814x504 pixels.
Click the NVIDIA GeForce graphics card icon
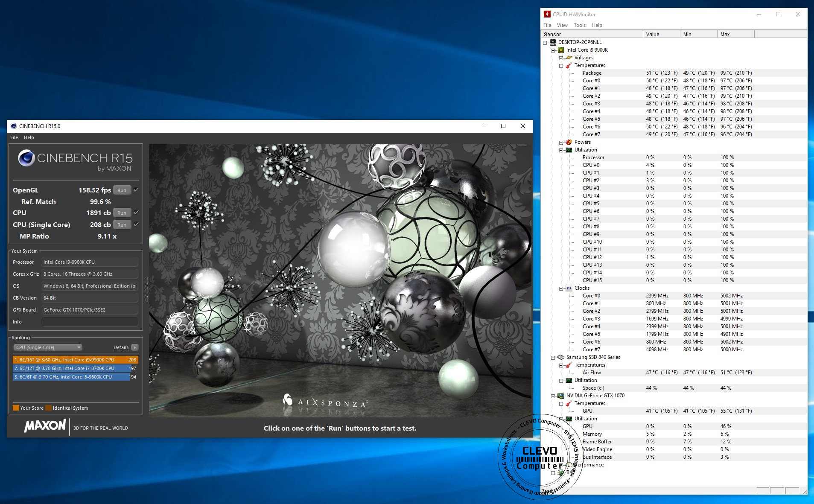click(561, 396)
